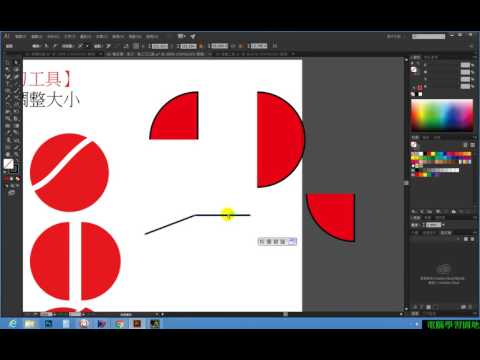
Task: Click the first color value field in Color panel
Action: click(465, 65)
